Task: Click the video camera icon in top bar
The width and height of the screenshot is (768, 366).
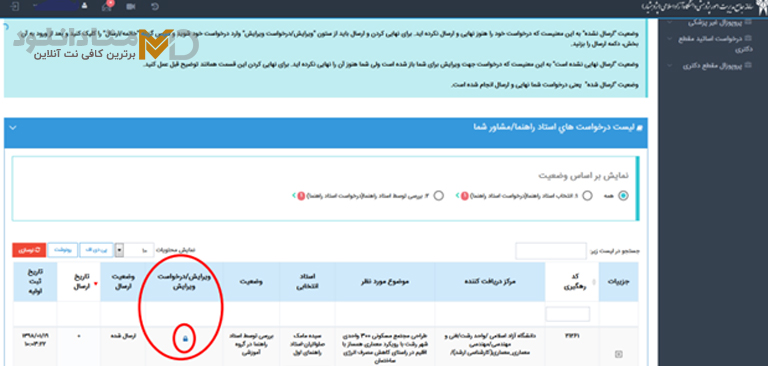Action: 131,7
